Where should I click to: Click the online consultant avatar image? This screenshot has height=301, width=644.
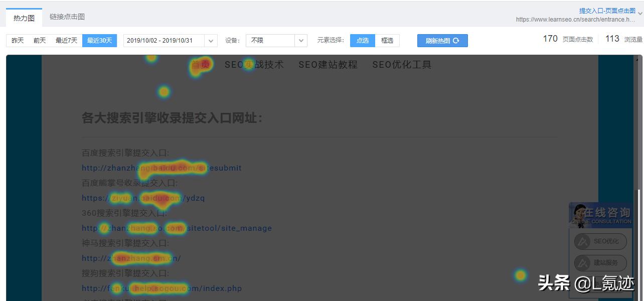579,215
